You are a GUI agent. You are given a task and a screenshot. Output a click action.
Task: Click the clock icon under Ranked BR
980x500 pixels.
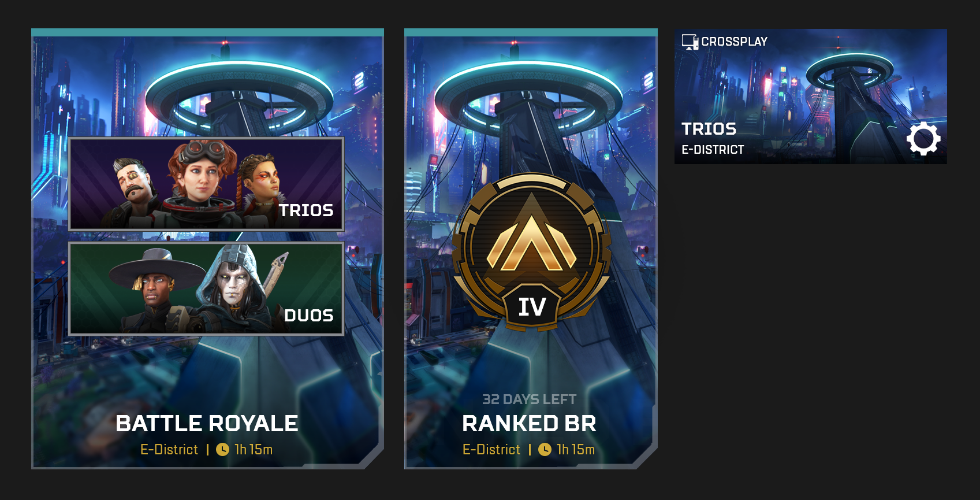tap(545, 450)
